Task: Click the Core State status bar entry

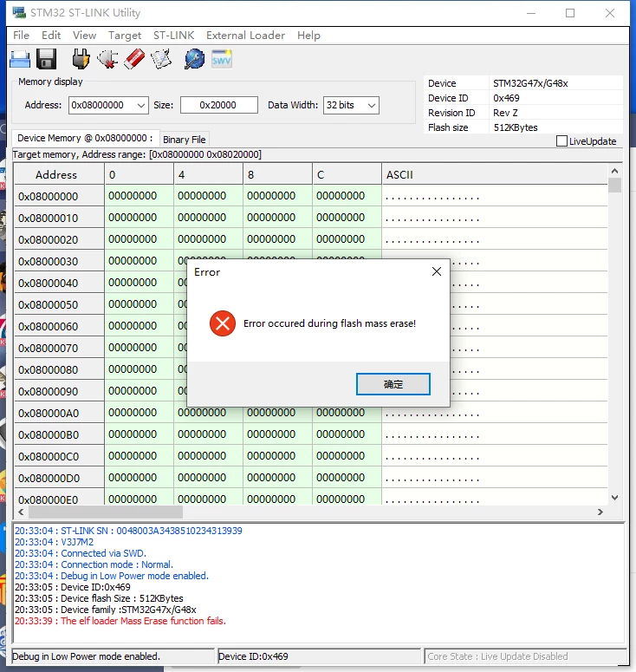Action: 524,656
